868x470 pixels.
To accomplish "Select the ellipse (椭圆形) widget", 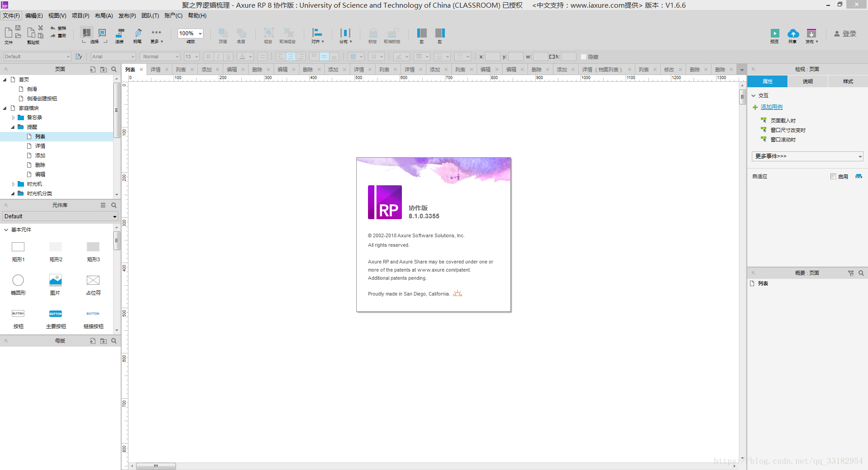I will (x=18, y=284).
